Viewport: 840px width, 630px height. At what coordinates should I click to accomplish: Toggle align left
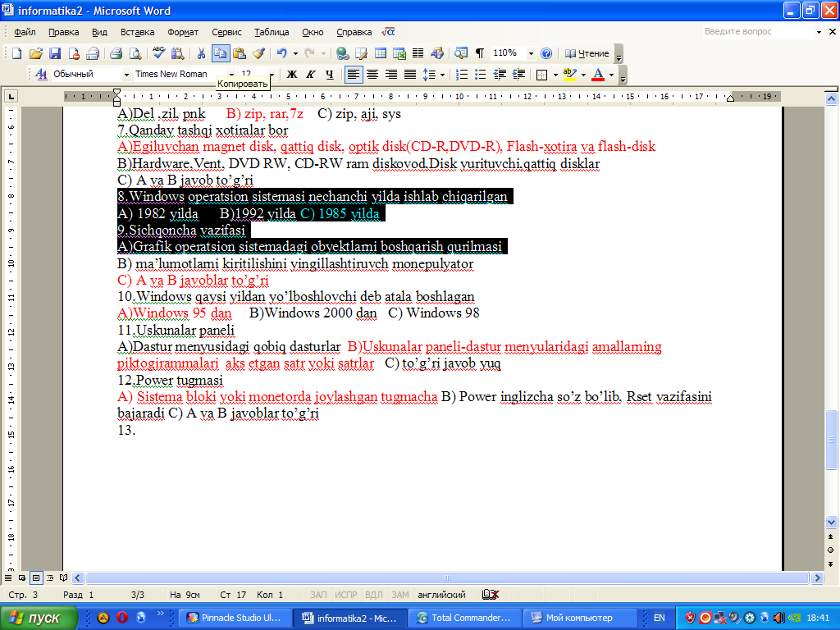tap(353, 75)
